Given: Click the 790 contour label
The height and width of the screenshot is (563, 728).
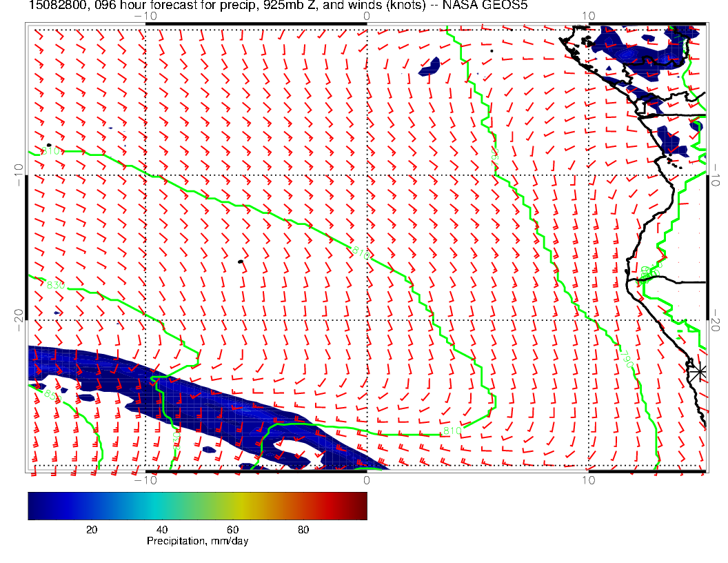Looking at the screenshot, I should (x=627, y=359).
